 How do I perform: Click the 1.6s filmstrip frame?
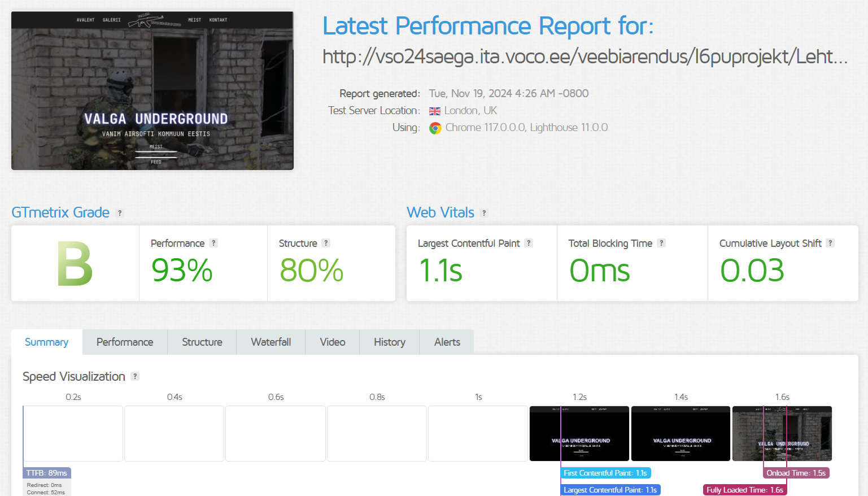click(x=782, y=433)
